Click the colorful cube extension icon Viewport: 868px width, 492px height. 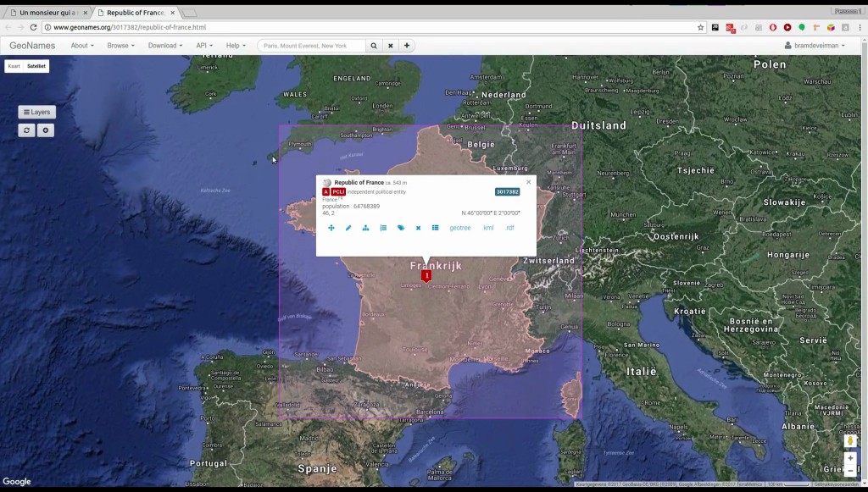[831, 27]
